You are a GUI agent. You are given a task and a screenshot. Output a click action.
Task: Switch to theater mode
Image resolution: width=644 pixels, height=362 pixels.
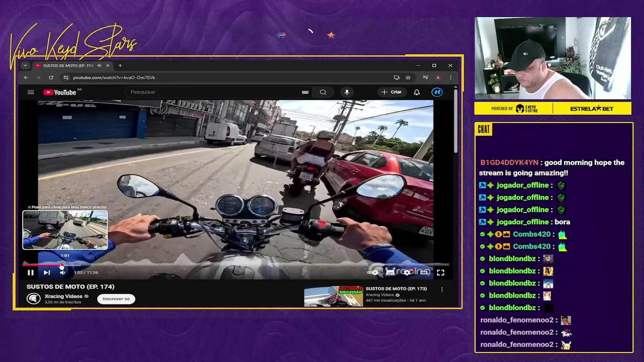pos(424,273)
